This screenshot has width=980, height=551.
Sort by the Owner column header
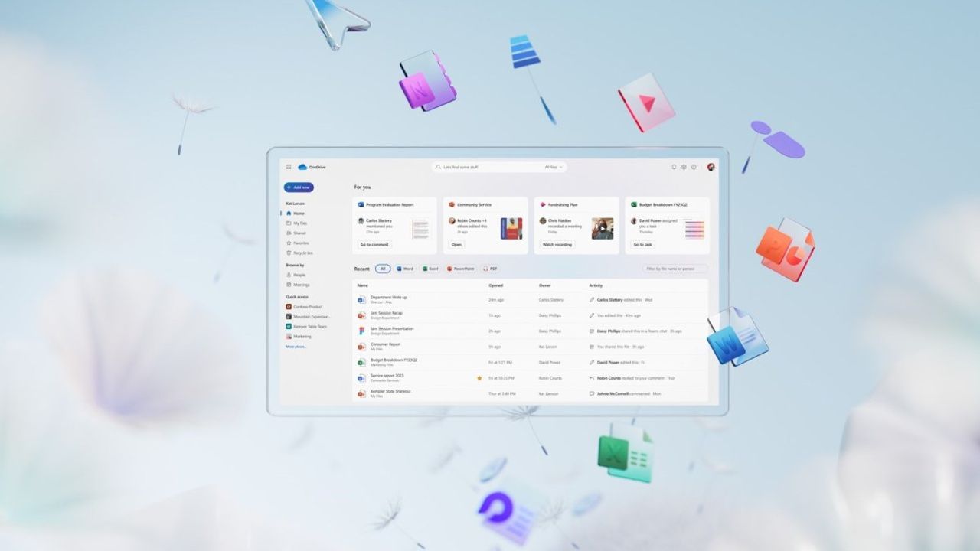(544, 285)
